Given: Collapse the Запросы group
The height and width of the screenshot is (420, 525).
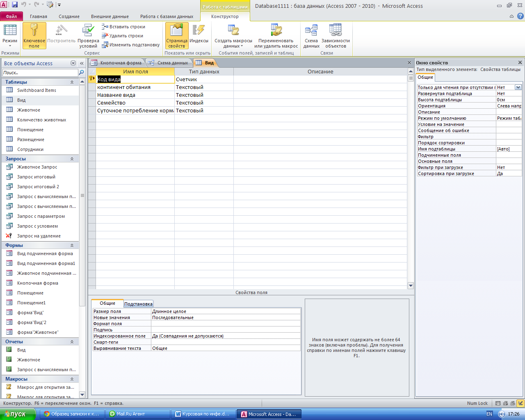Looking at the screenshot, I should click(72, 159).
